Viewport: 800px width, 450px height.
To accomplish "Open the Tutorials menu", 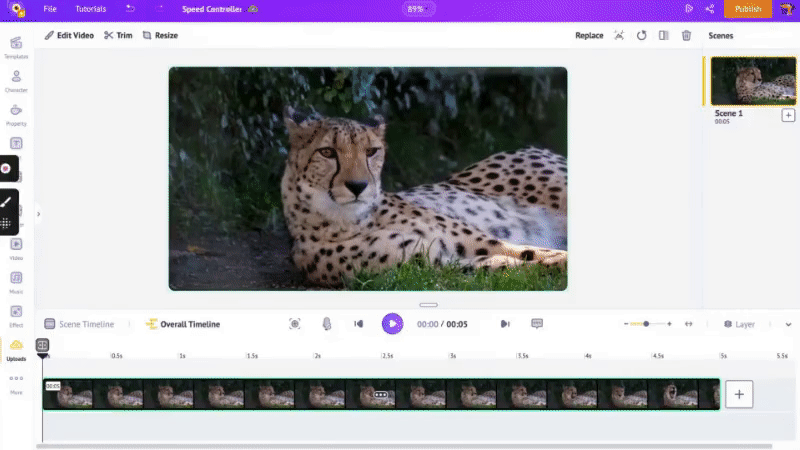I will click(91, 9).
